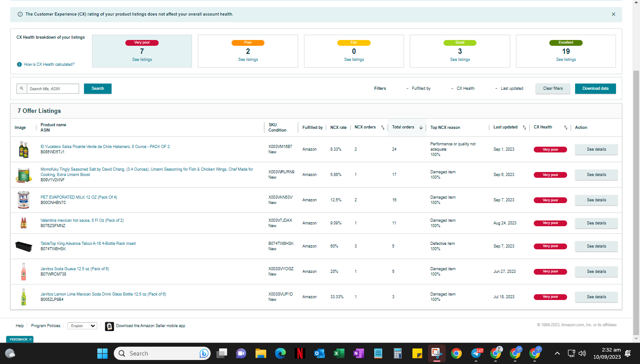
Task: See details for El Yucateco Salsa
Action: pyautogui.click(x=596, y=149)
